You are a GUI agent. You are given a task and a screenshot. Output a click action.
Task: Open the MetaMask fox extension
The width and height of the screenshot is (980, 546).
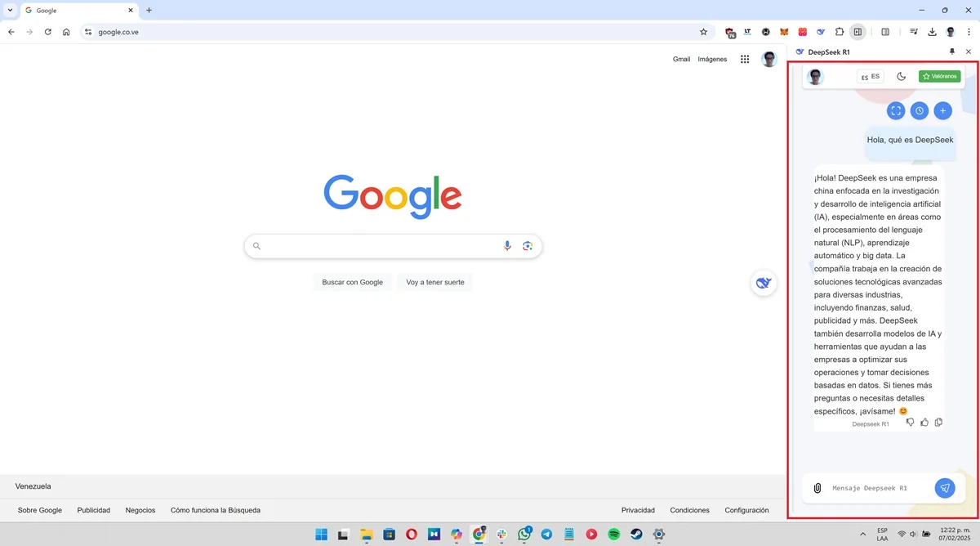pyautogui.click(x=785, y=32)
